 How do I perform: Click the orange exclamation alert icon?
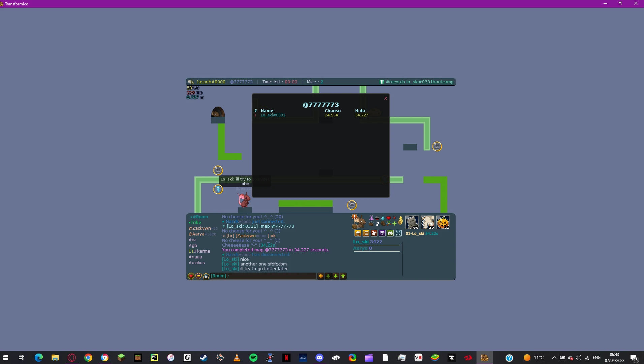pyautogui.click(x=354, y=217)
